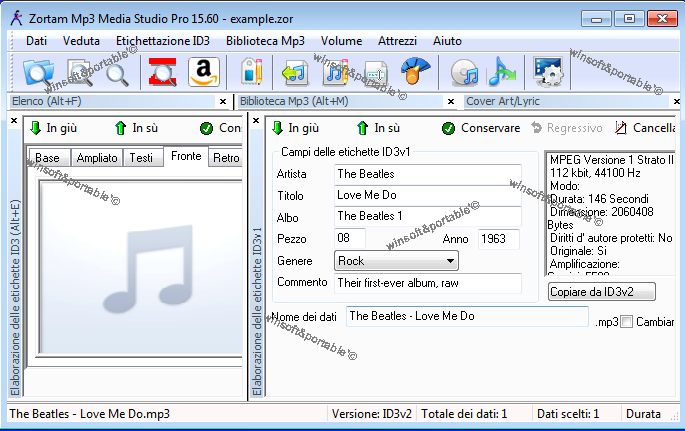The width and height of the screenshot is (685, 431).
Task: Open the Volume menu
Action: tap(341, 41)
